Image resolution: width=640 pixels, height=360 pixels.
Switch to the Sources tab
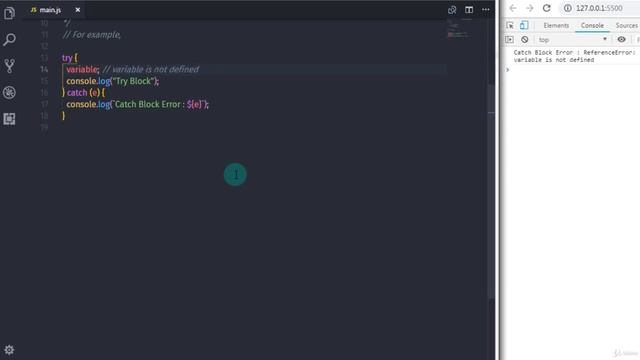pos(626,25)
